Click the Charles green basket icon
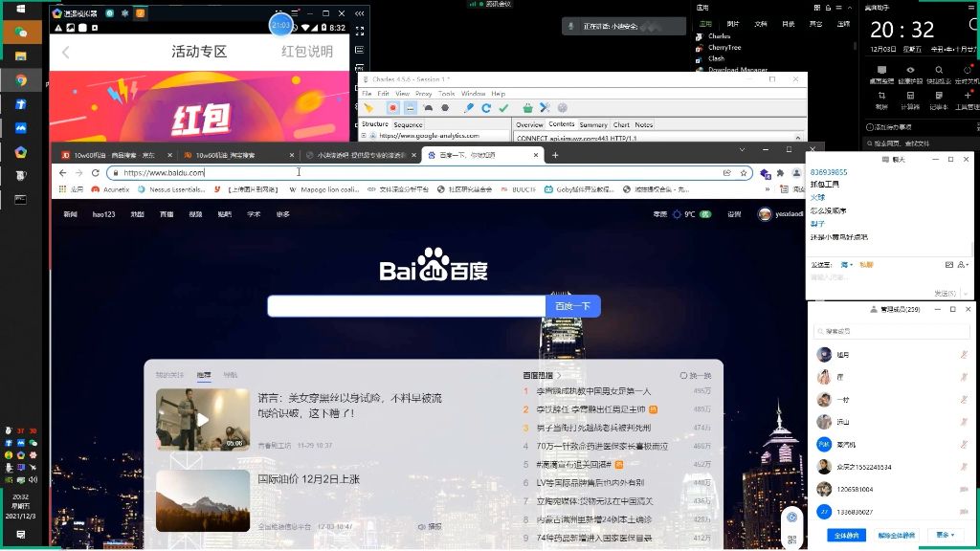980x551 pixels. (528, 108)
